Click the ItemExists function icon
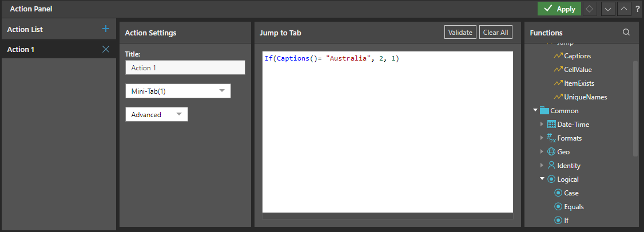 click(x=558, y=83)
